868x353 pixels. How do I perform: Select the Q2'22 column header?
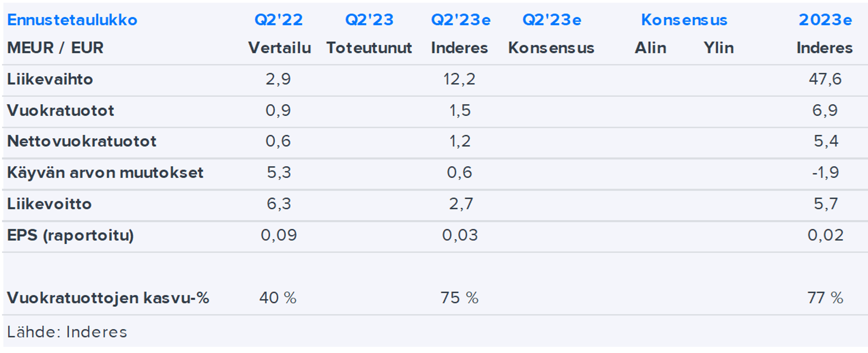(279, 20)
